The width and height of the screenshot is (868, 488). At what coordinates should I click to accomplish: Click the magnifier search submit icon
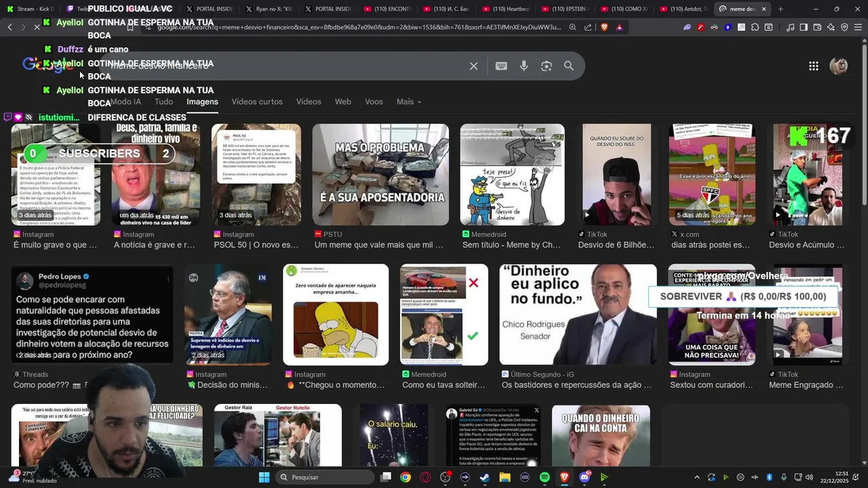tap(569, 66)
